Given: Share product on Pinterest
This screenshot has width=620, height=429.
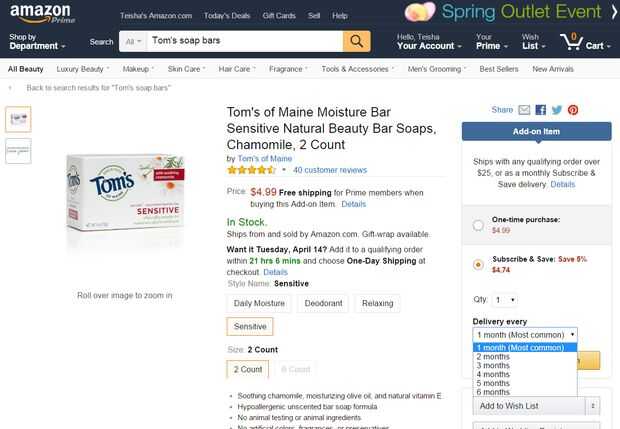Looking at the screenshot, I should point(573,110).
